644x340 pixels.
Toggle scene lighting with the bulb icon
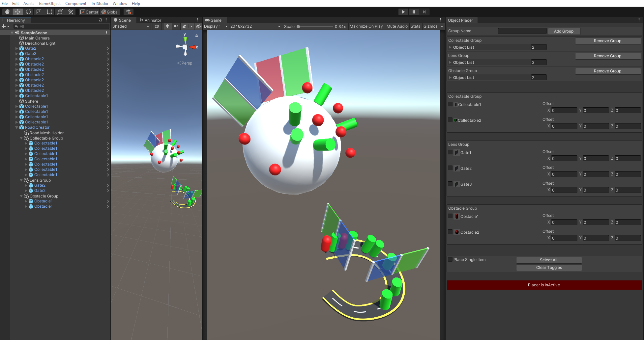pos(167,26)
